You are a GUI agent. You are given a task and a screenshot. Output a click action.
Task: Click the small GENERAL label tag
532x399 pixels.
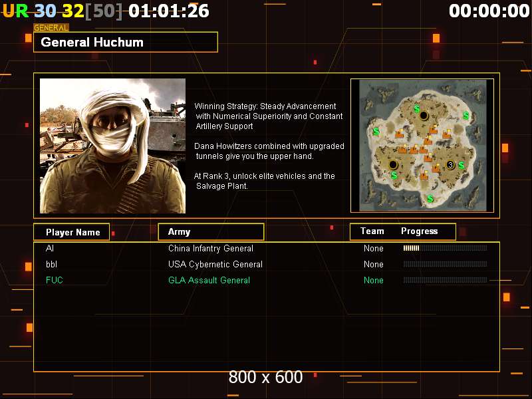point(51,28)
